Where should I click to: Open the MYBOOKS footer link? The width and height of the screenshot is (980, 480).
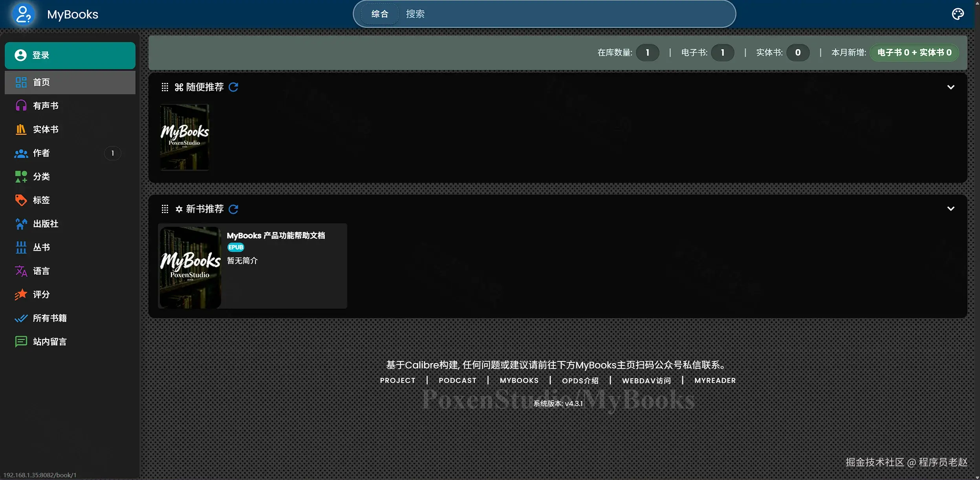pyautogui.click(x=519, y=381)
